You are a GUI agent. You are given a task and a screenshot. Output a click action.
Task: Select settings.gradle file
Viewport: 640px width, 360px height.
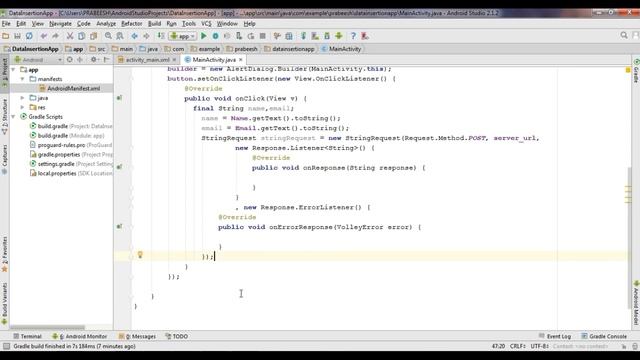[71, 164]
